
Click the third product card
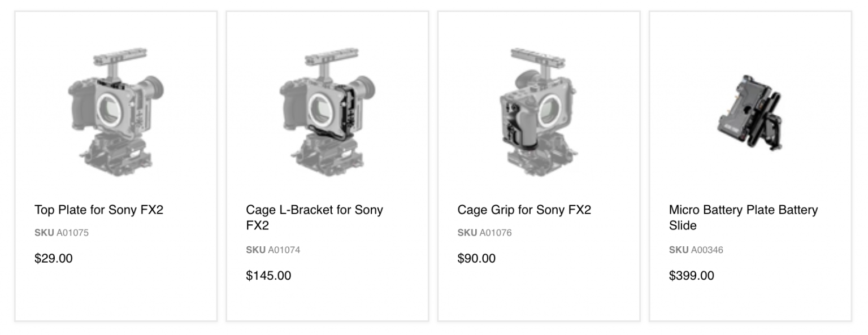click(538, 164)
